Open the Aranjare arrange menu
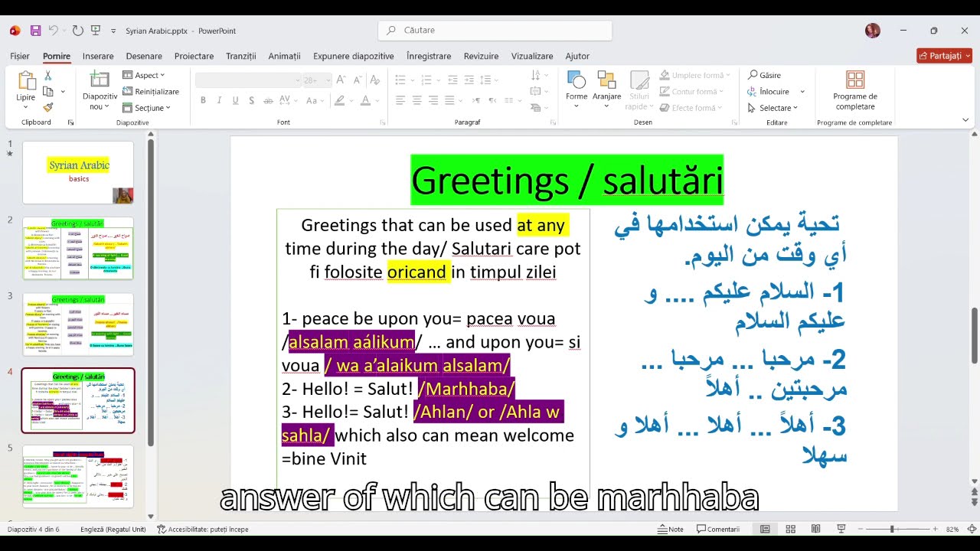980x551 pixels. [x=607, y=89]
